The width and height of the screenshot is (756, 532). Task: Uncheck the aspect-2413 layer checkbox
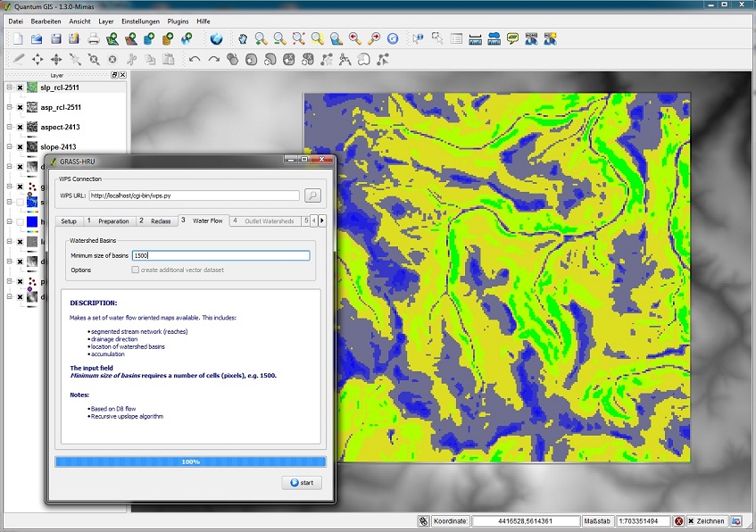pos(20,127)
